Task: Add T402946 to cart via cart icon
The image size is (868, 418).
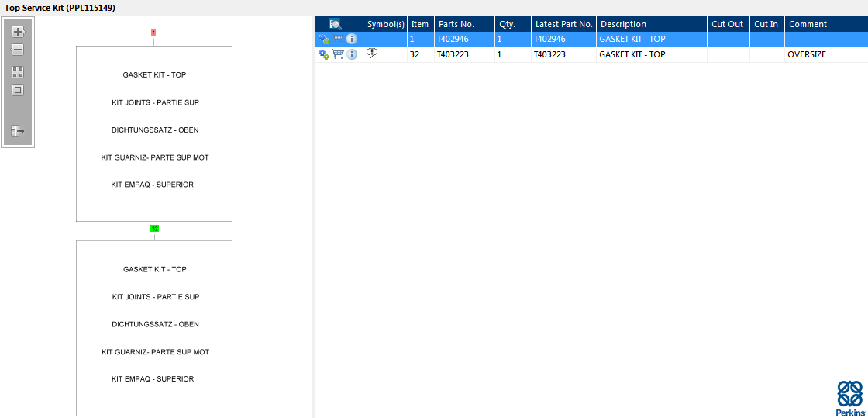Action: click(338, 40)
